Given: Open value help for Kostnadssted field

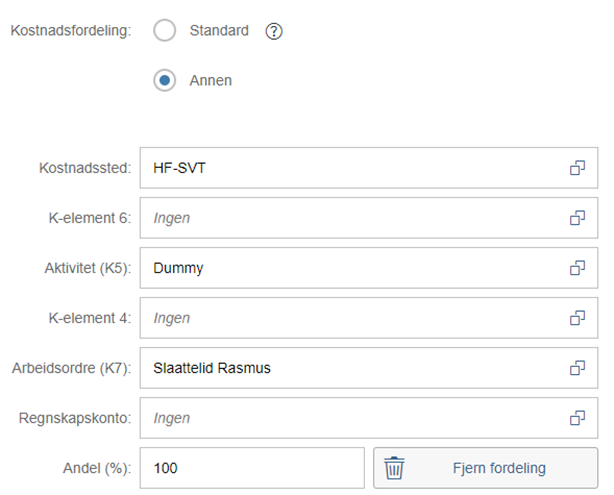Looking at the screenshot, I should pos(577,168).
